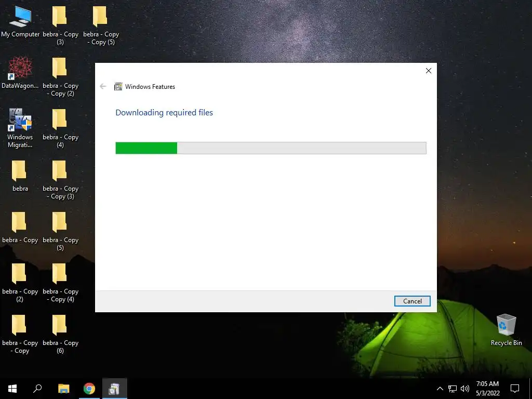Click the Show desktop strip on the taskbar

530,389
